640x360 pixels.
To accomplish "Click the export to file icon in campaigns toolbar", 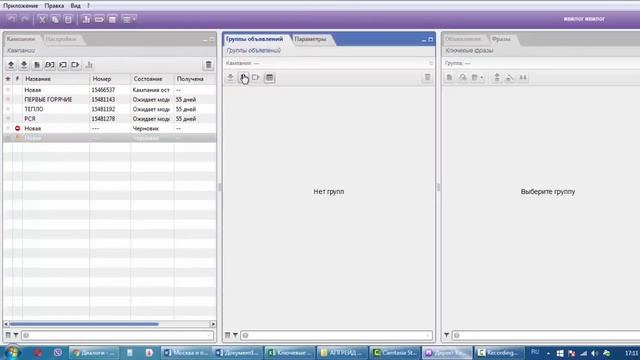I will 76,65.
